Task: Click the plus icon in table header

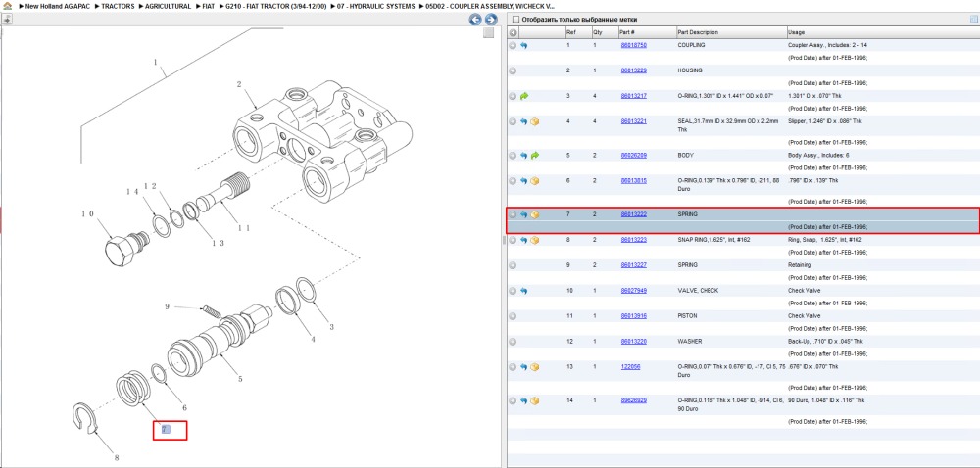Action: [x=513, y=32]
